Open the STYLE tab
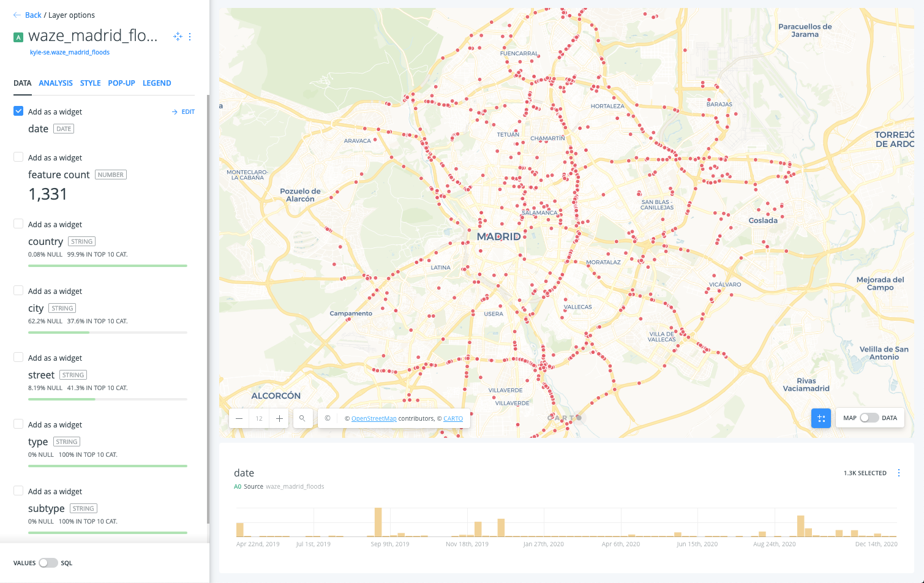This screenshot has width=924, height=583. tap(90, 83)
